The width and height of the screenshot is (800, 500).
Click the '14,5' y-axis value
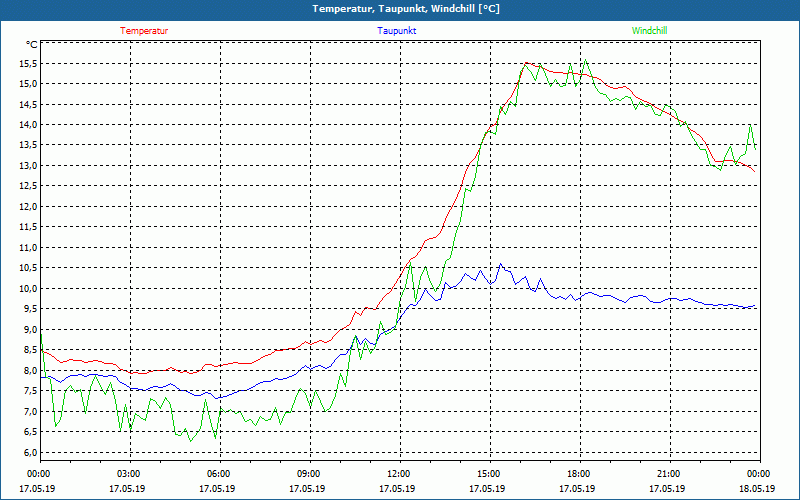coord(29,104)
